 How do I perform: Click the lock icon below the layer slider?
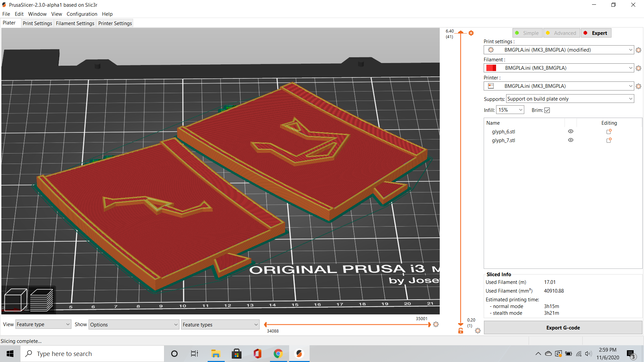(x=460, y=330)
